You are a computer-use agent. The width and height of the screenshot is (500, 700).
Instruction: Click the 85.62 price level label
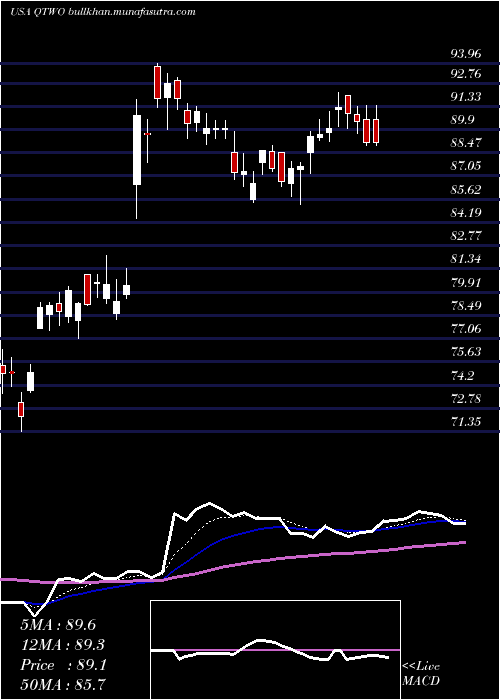[x=466, y=190]
